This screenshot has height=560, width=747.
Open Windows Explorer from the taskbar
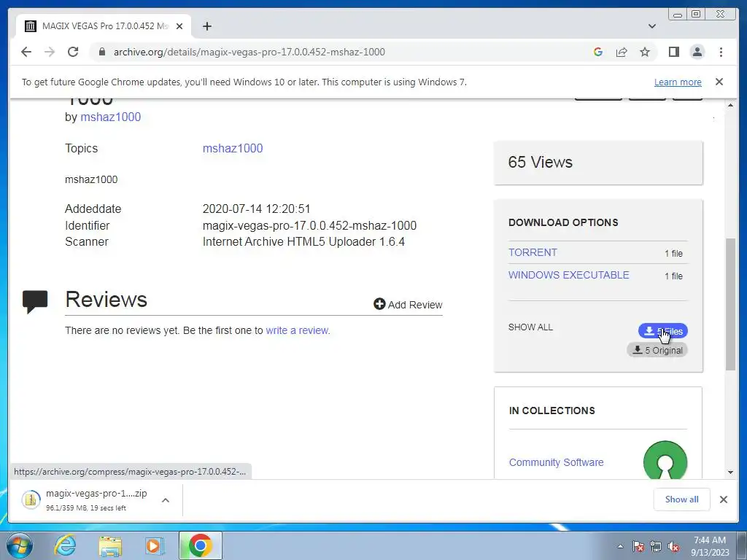pos(110,545)
